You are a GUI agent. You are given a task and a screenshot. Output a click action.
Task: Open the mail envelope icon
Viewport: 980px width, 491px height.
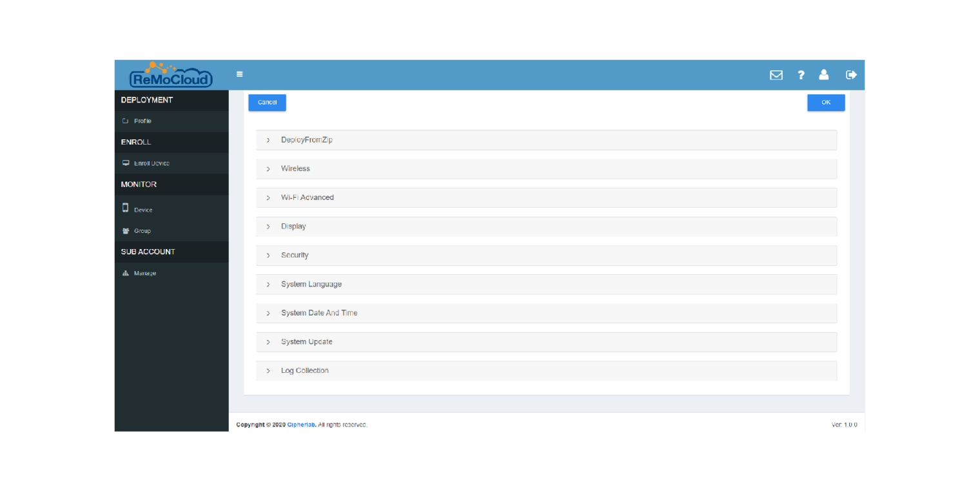click(776, 75)
